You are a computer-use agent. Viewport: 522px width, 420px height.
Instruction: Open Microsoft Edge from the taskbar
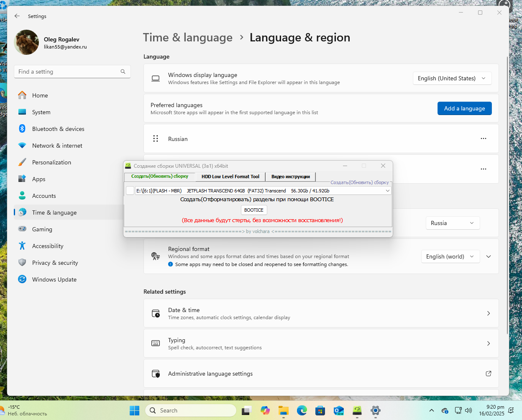pyautogui.click(x=302, y=410)
